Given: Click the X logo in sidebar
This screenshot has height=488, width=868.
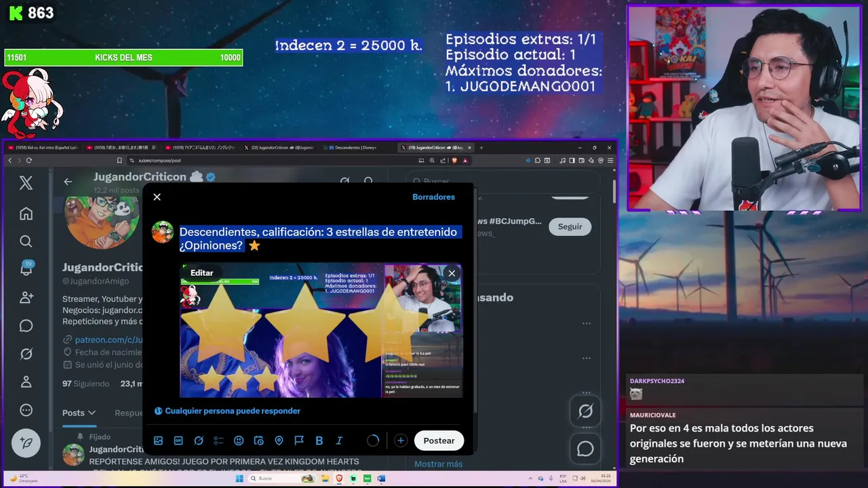Looking at the screenshot, I should [x=26, y=182].
